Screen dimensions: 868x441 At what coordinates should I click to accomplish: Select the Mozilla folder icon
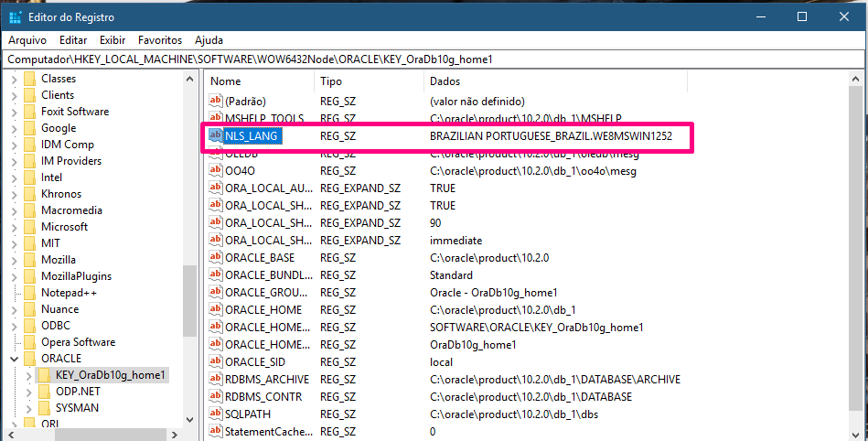point(30,260)
